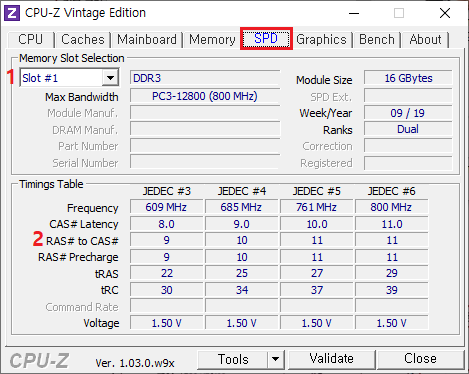Open the Mainboard tab
Image resolution: width=469 pixels, height=374 pixels.
point(147,39)
